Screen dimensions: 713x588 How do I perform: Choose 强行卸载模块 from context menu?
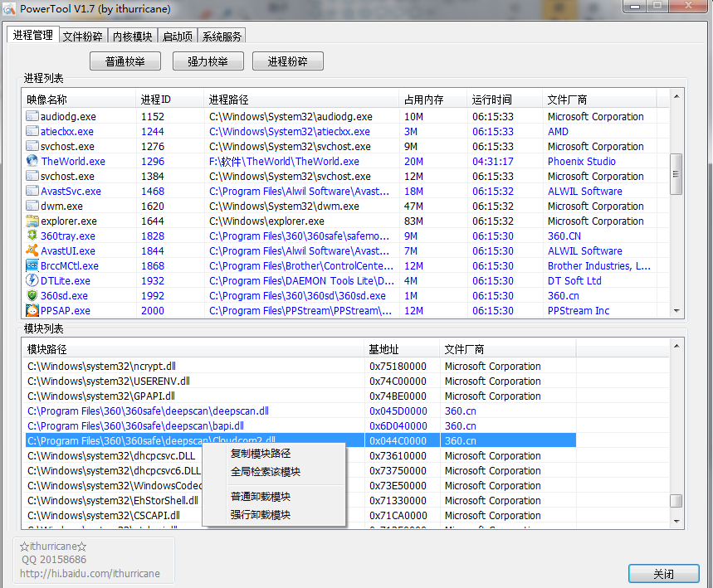pos(261,515)
